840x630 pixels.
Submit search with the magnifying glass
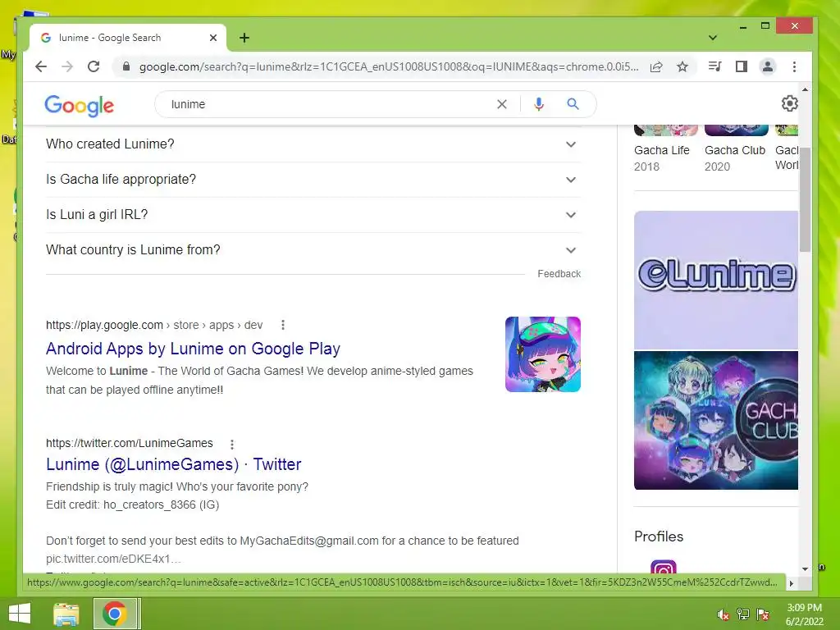pos(573,104)
